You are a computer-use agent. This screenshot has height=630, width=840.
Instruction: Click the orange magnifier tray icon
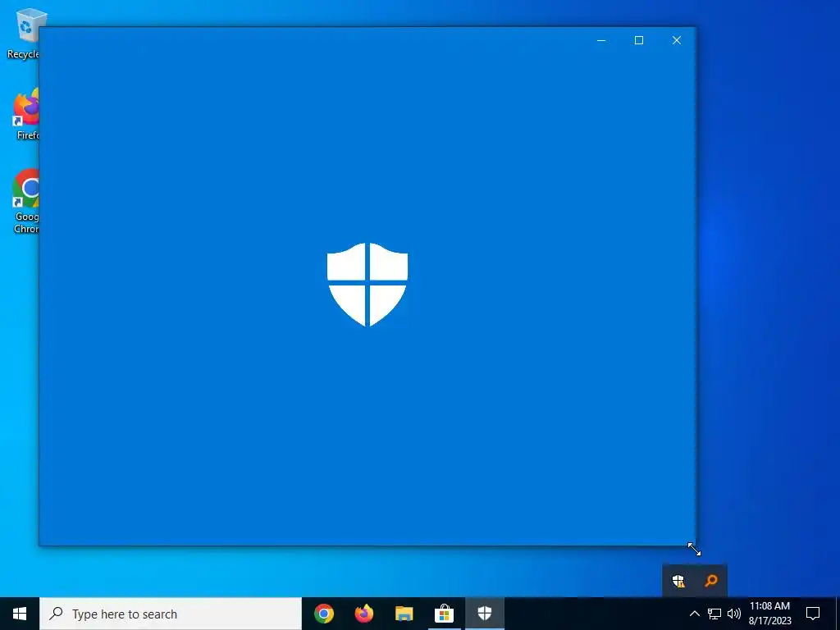click(711, 581)
